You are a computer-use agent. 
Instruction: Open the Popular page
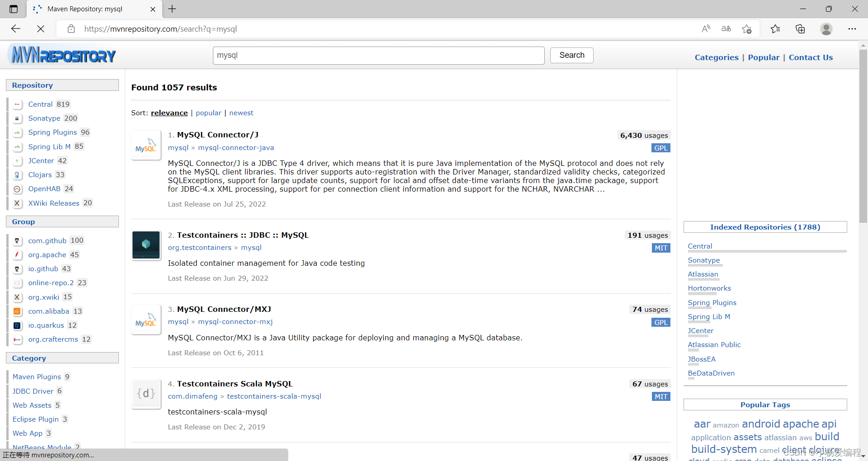coord(764,57)
